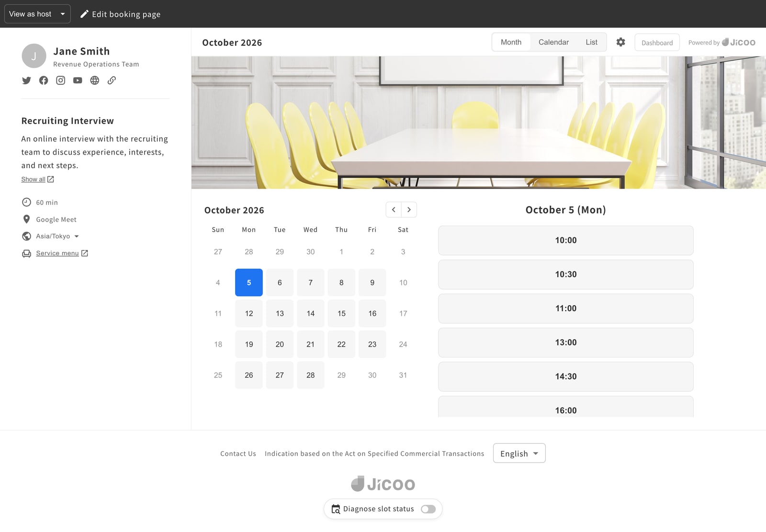Open the Twitter profile icon
The image size is (766, 532).
click(26, 80)
